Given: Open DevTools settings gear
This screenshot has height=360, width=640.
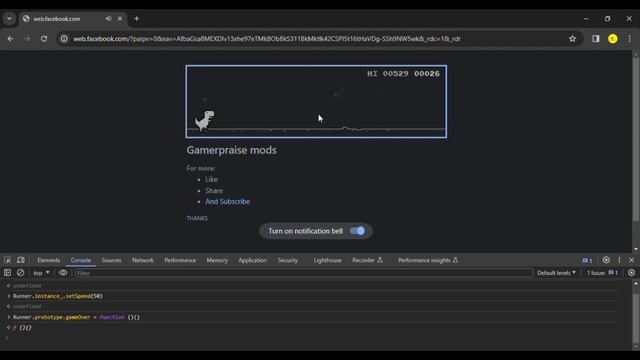Looking at the screenshot, I should click(606, 260).
